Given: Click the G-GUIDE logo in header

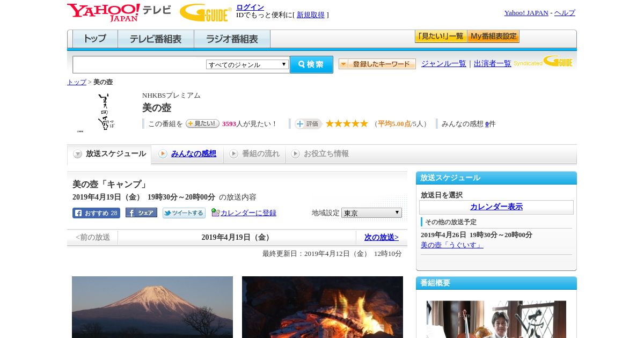Looking at the screenshot, I should pos(206,12).
